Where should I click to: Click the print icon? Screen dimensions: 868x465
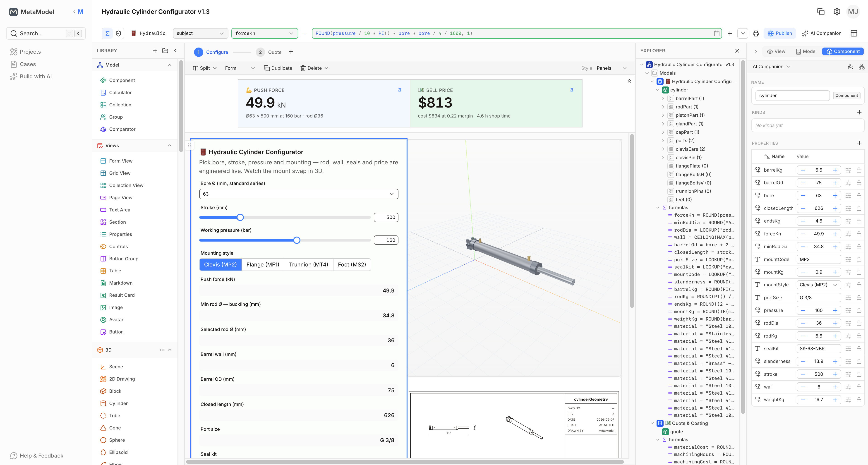click(x=756, y=33)
